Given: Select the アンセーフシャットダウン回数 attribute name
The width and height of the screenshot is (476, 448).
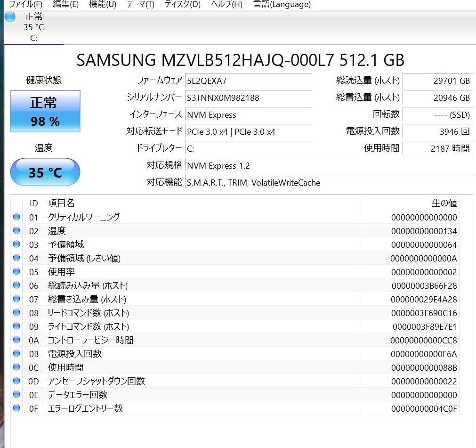Looking at the screenshot, I should tap(97, 381).
